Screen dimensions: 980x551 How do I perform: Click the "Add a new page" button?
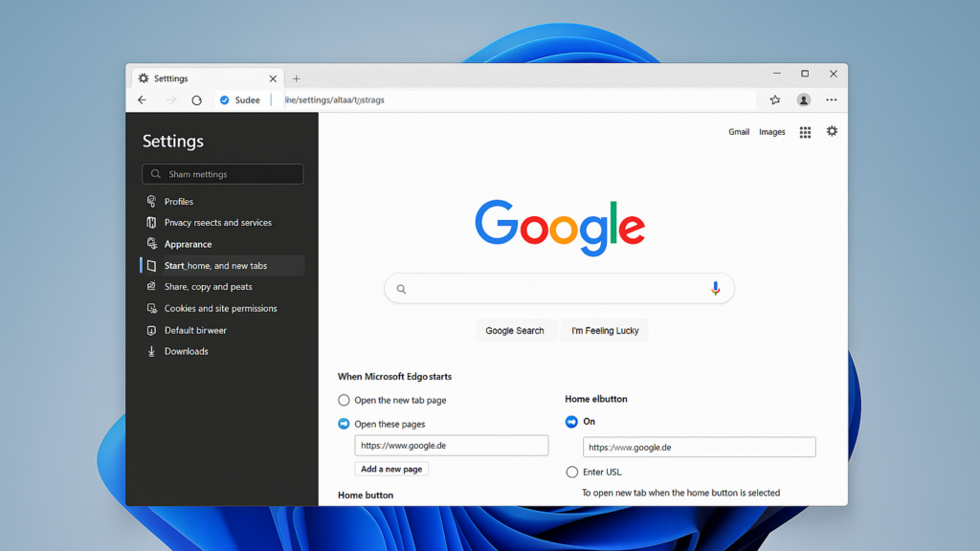coord(391,469)
